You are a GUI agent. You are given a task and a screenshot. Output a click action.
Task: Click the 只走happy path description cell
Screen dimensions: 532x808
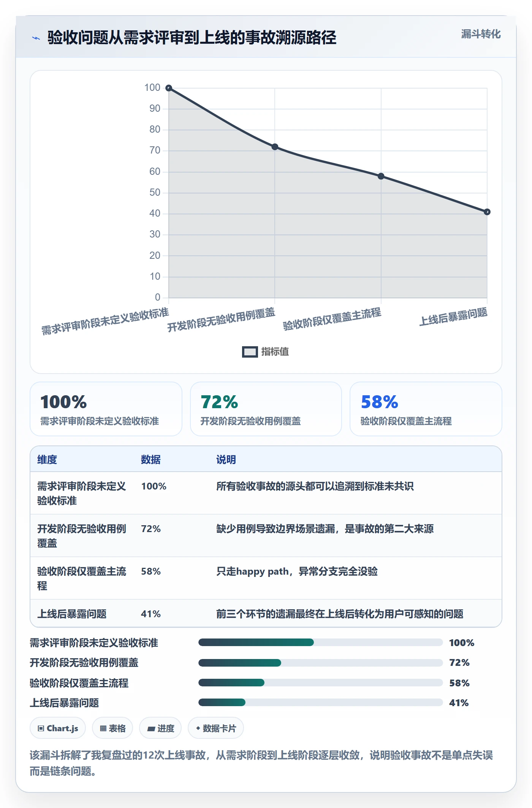coord(297,571)
